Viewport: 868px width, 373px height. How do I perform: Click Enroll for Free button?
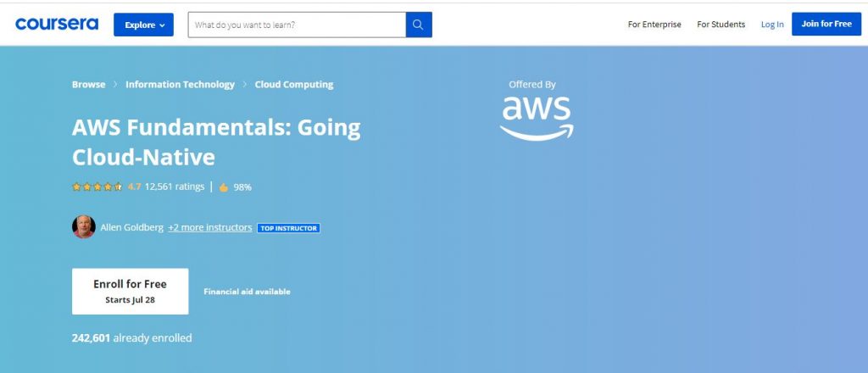(130, 291)
